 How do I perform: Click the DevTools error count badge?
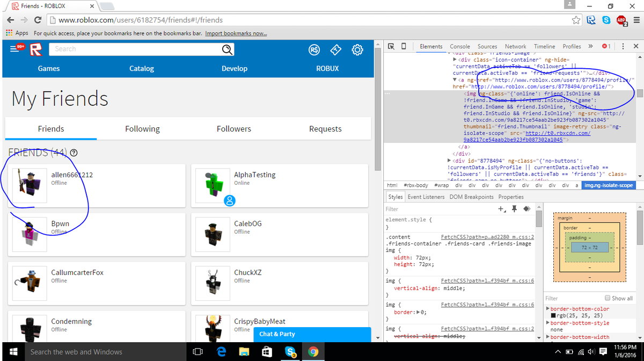tap(606, 46)
